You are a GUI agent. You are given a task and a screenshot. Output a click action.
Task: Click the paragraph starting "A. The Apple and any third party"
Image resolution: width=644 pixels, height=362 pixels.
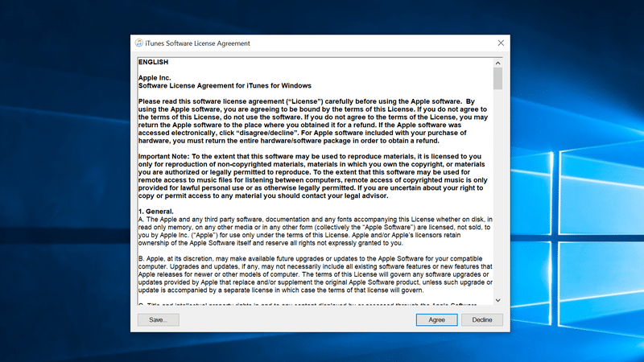(x=315, y=231)
